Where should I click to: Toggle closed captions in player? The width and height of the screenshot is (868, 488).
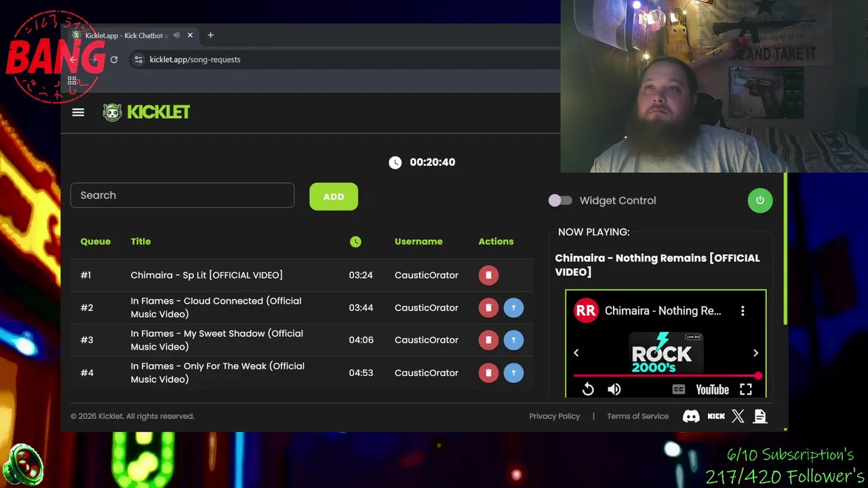(x=678, y=390)
